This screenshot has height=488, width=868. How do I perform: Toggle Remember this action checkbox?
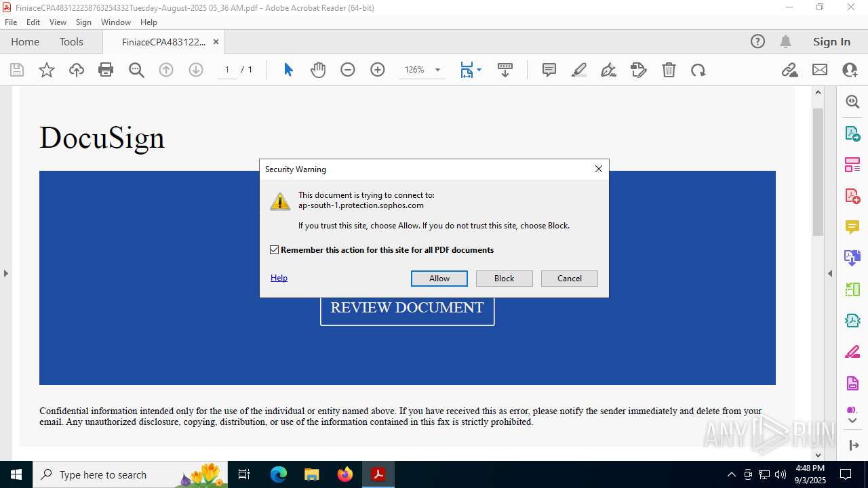pyautogui.click(x=274, y=250)
